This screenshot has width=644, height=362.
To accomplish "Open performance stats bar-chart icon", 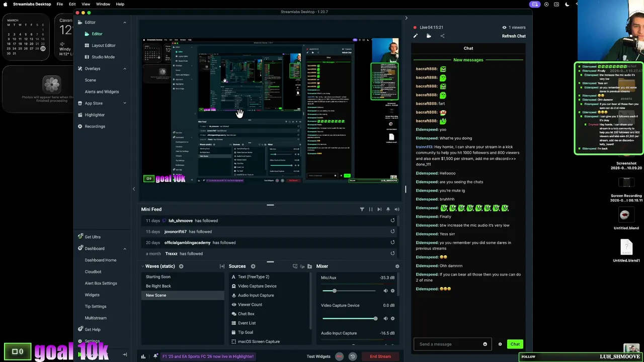I will click(143, 356).
